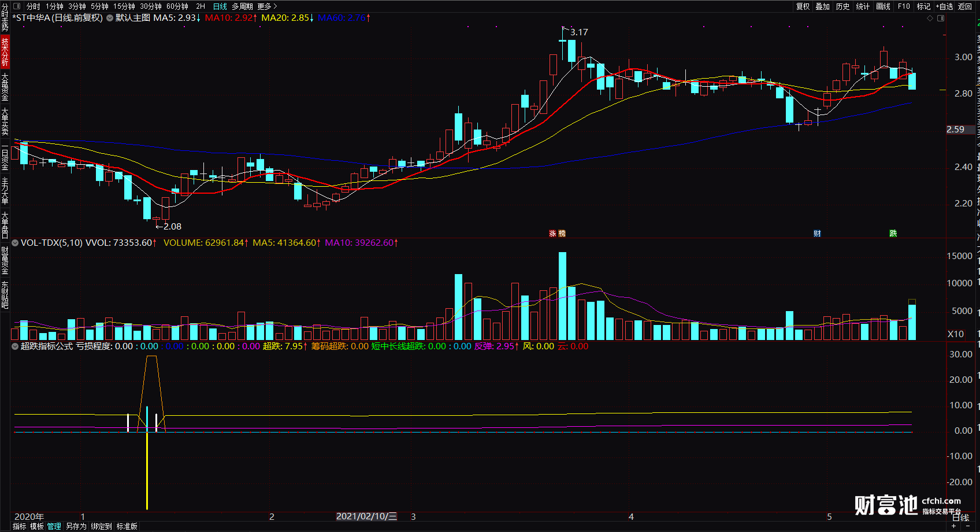Click the 日线 label at bottom right
The image size is (980, 532).
pyautogui.click(x=960, y=518)
